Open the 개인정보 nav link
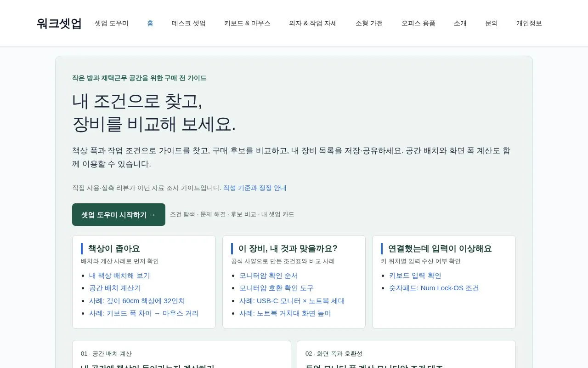 point(529,23)
